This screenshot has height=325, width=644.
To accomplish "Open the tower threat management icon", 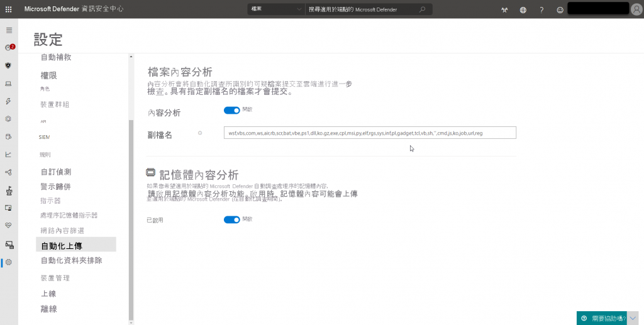I will point(9,190).
